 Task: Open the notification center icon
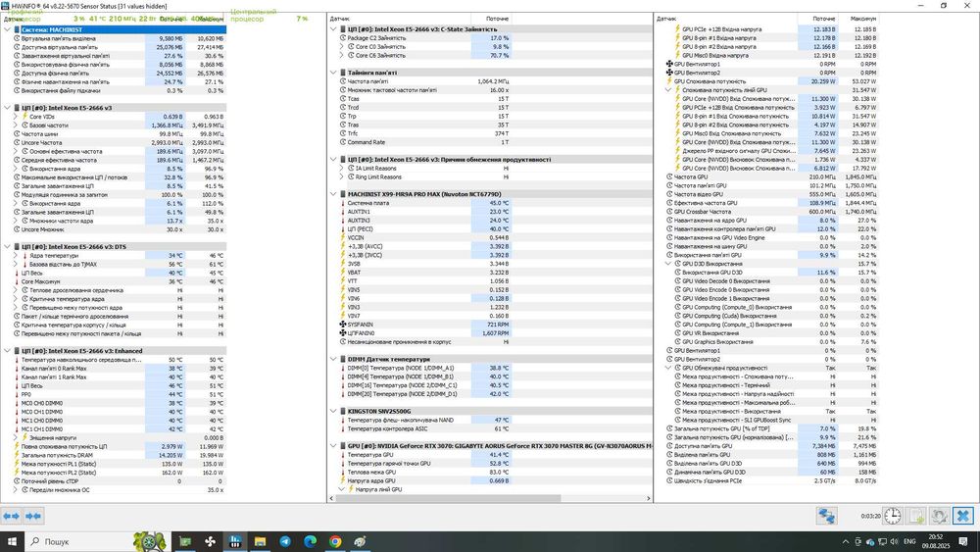pyautogui.click(x=964, y=541)
